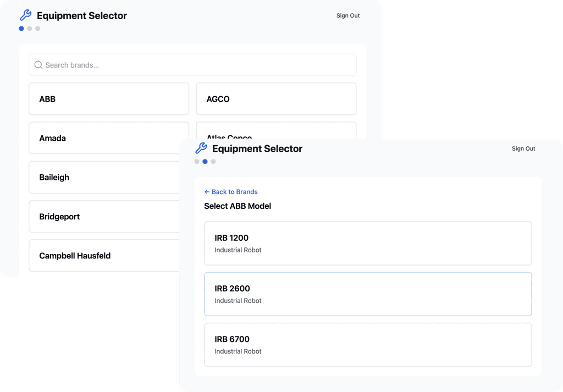The image size is (563, 392).
Task: Click the wrench icon in the front window
Action: pyautogui.click(x=201, y=148)
